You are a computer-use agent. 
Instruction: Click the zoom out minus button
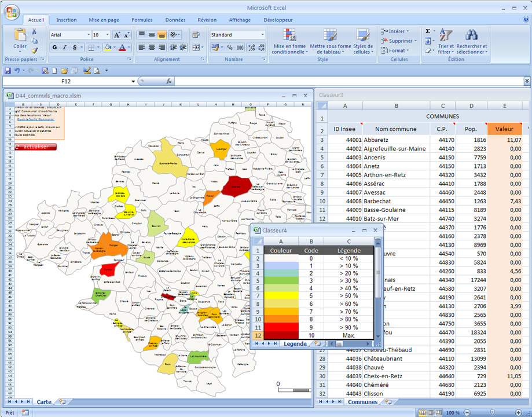pos(467,412)
